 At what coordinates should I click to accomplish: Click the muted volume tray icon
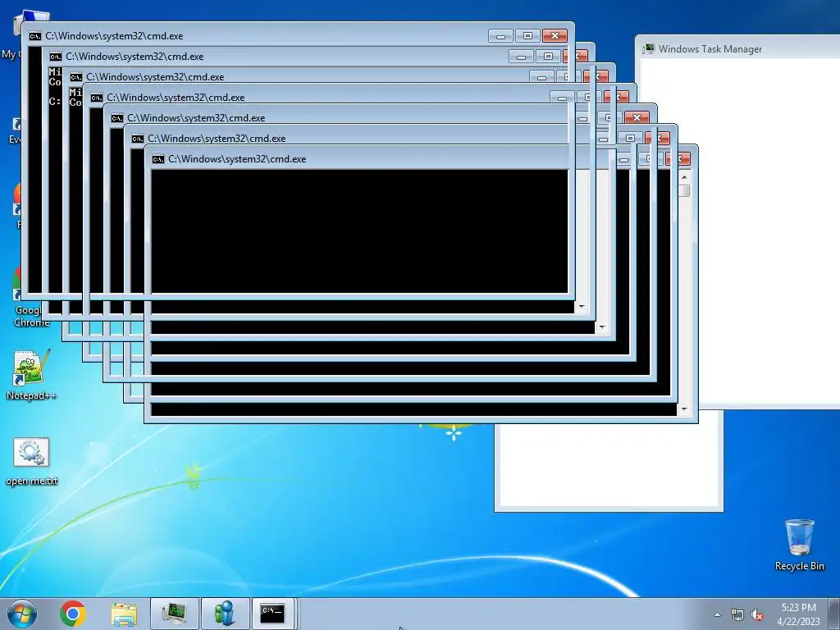click(757, 615)
